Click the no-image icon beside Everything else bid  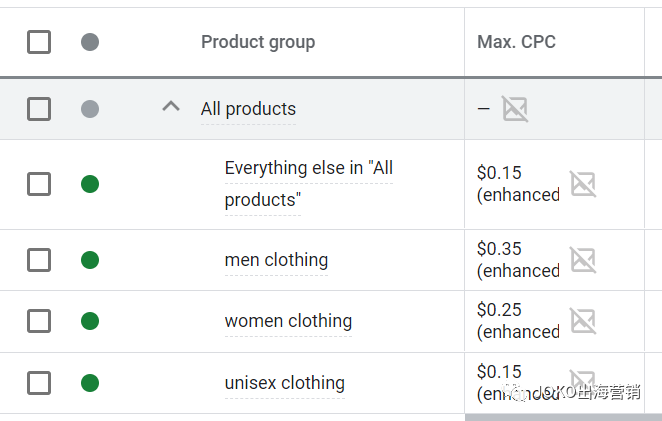[582, 184]
